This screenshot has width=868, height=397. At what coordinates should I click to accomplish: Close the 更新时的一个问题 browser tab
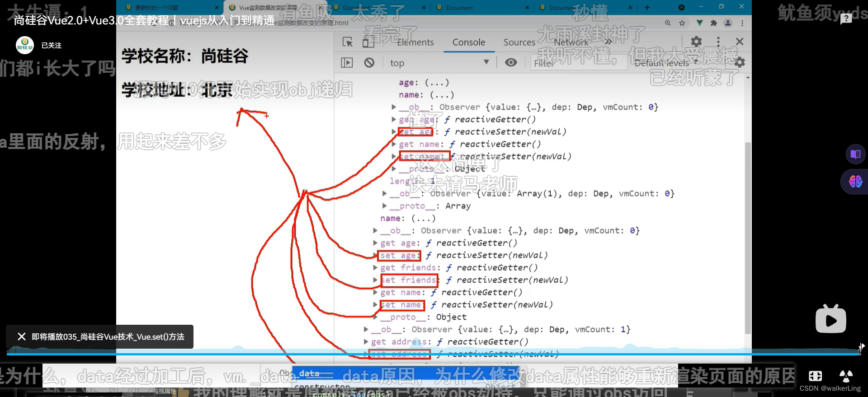tap(217, 8)
